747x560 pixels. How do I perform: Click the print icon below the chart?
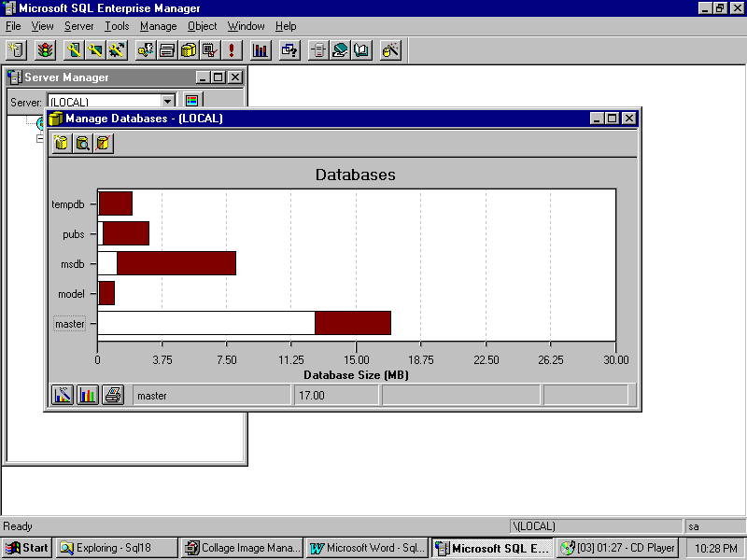pos(112,395)
